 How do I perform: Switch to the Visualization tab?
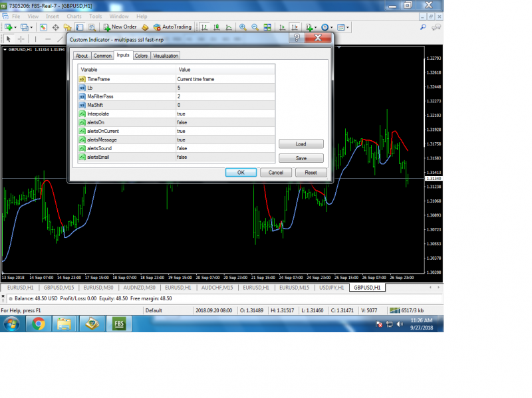pyautogui.click(x=166, y=56)
